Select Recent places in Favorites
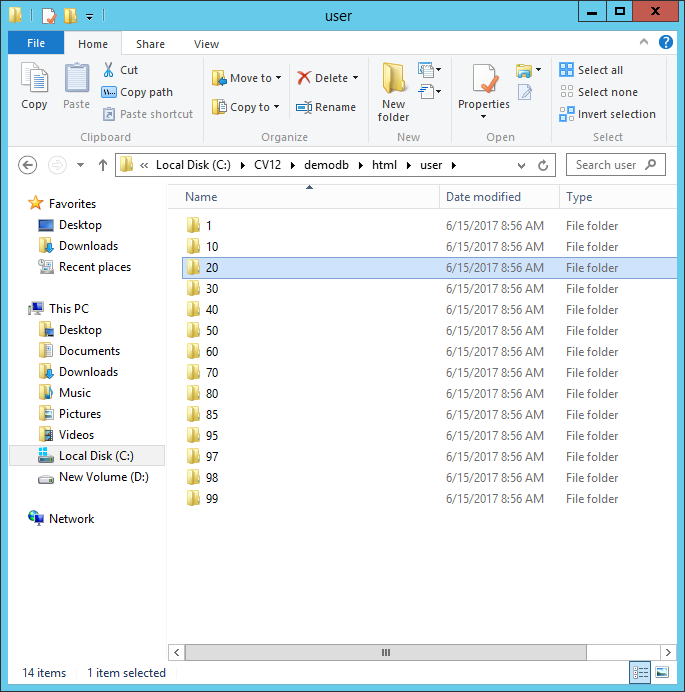The height and width of the screenshot is (692, 685). coord(85,267)
